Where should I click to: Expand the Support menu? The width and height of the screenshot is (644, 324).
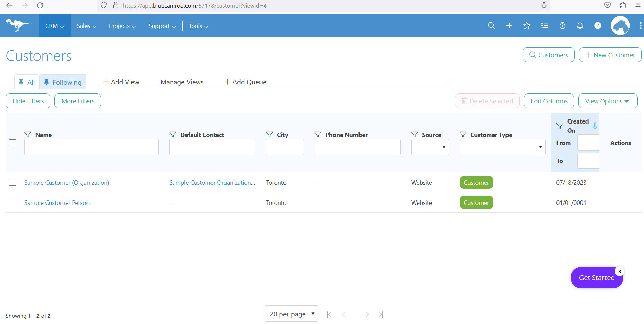pyautogui.click(x=162, y=26)
